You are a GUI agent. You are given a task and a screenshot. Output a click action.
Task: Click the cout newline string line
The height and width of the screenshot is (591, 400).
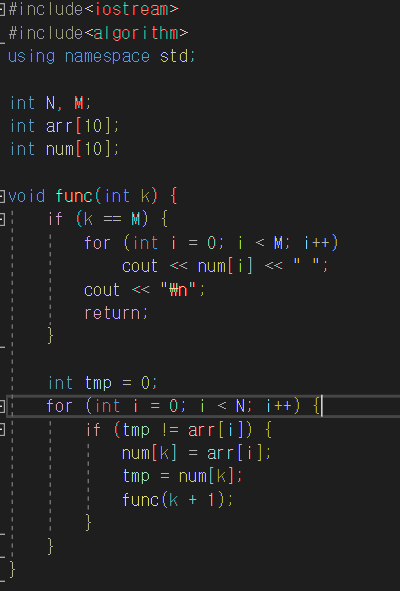144,290
